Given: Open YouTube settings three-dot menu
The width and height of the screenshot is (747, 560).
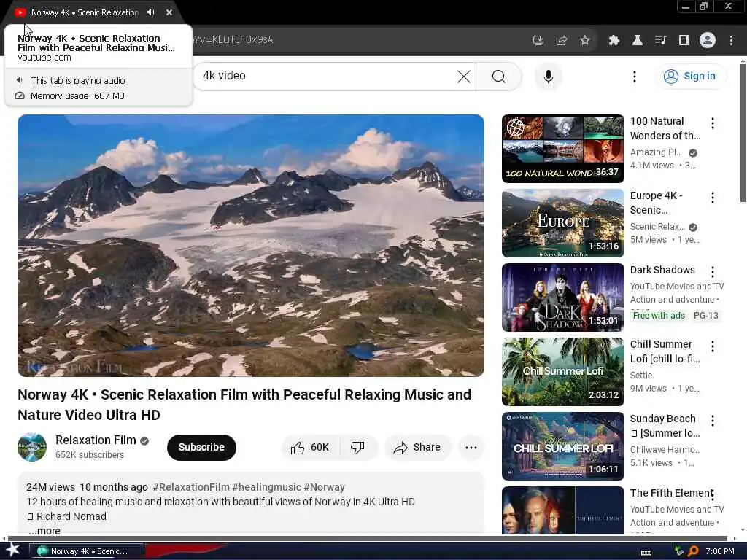Looking at the screenshot, I should [x=634, y=76].
